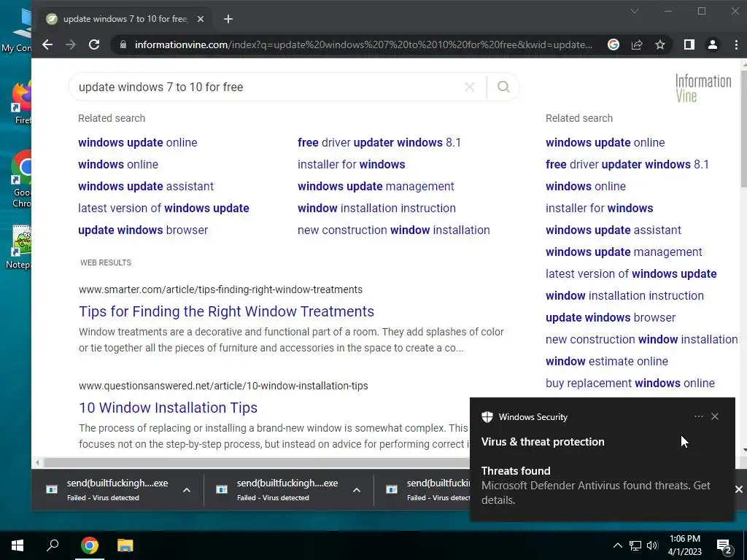Open 'update windows browser' left column link
The height and width of the screenshot is (560, 747).
(143, 230)
